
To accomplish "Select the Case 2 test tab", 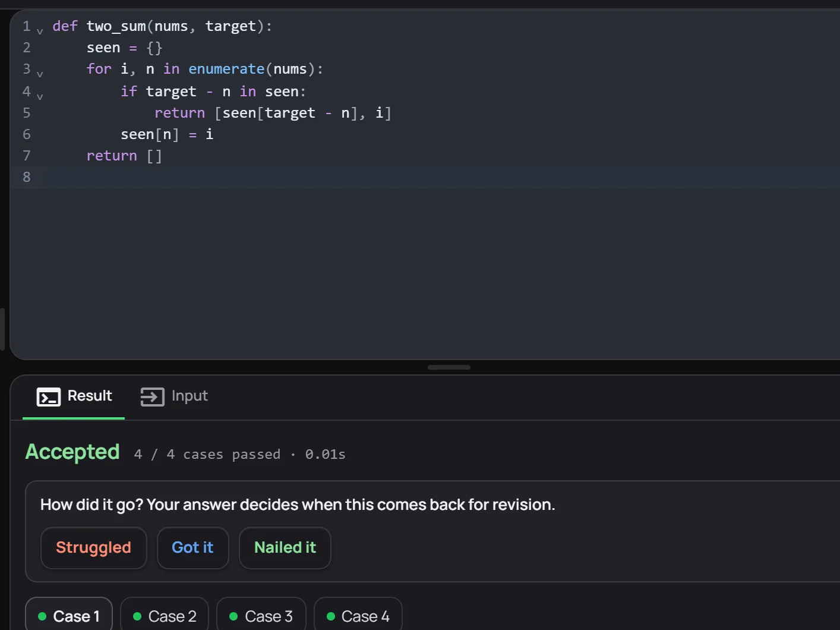I will [x=165, y=616].
